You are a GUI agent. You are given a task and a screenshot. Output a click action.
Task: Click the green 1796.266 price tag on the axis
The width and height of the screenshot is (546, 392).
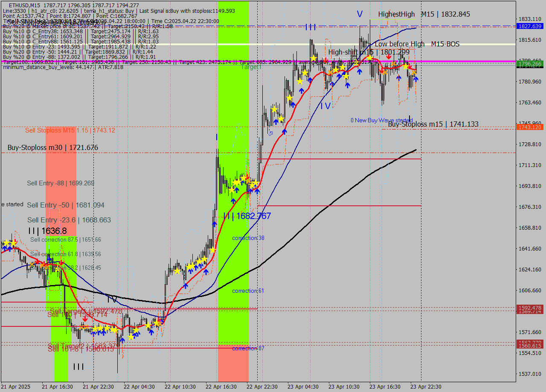[529, 63]
